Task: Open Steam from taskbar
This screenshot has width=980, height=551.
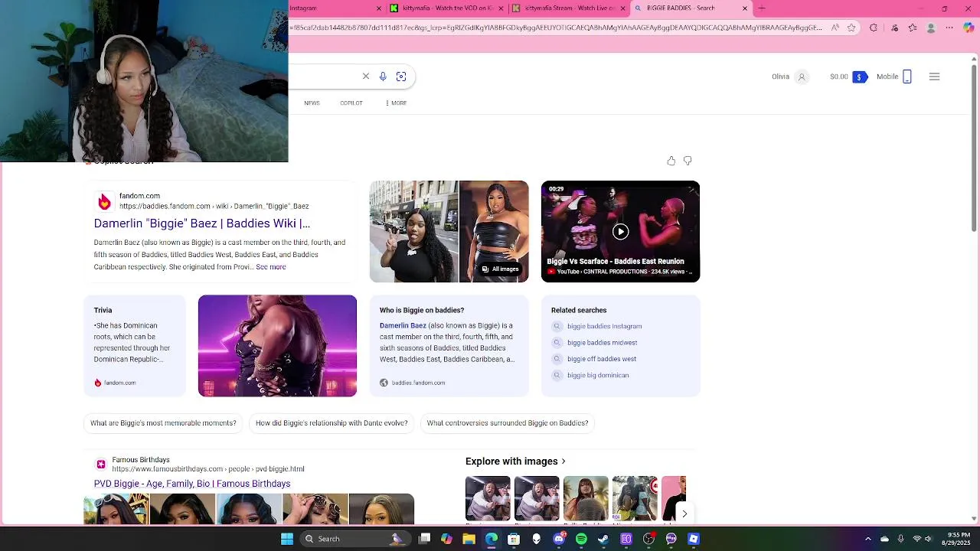Action: (x=603, y=539)
